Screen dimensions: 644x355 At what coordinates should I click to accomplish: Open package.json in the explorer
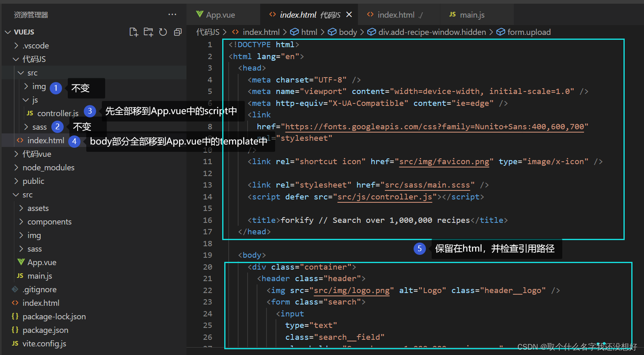tap(45, 330)
